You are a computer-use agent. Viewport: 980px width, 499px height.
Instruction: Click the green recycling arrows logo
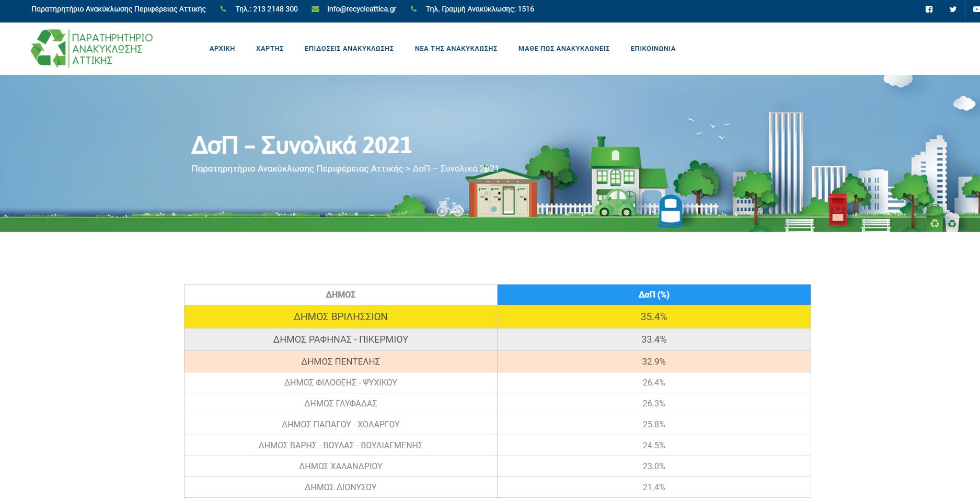(x=48, y=49)
